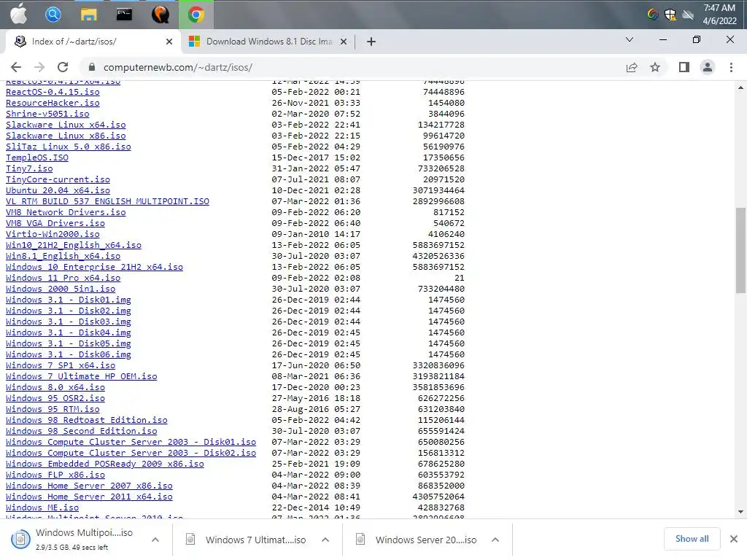Close the Index of /~dartz/isos/ tab
747x560 pixels.
pos(169,42)
